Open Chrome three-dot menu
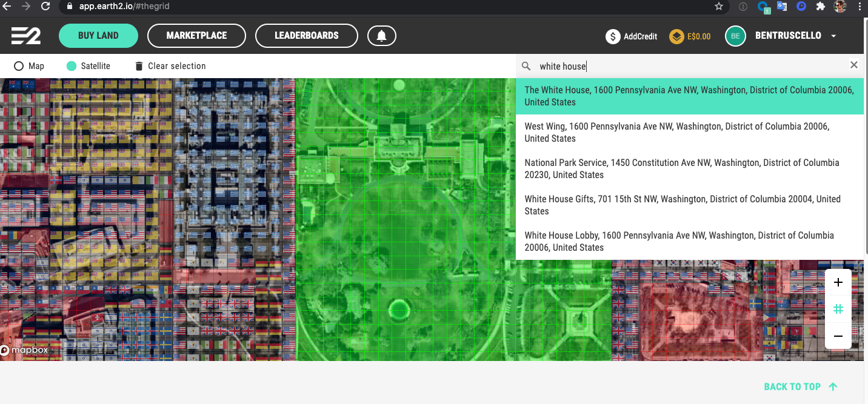Viewport: 868px width, 404px height. pos(859,7)
